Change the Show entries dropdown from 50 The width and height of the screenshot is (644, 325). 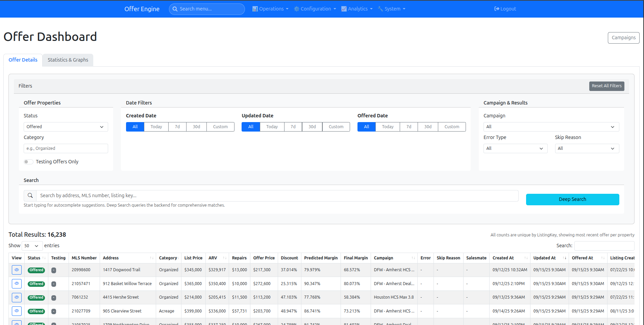point(32,246)
